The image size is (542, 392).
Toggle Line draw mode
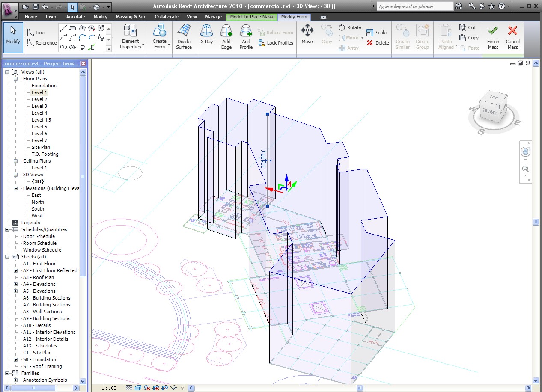tap(36, 33)
